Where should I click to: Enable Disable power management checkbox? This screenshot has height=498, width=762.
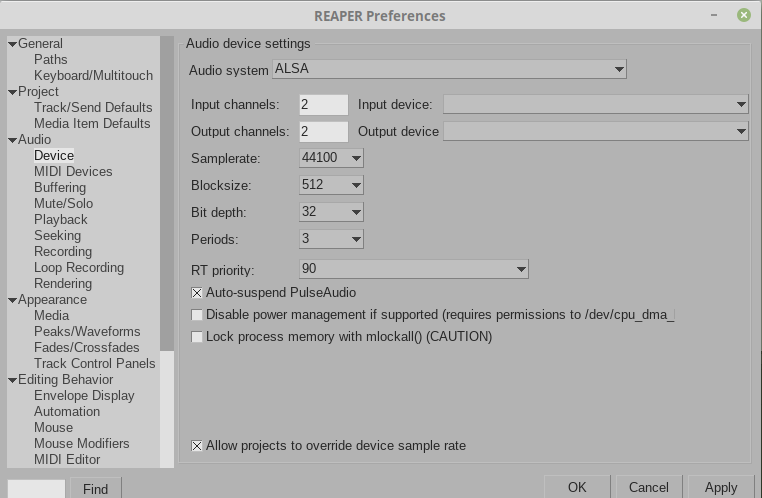(x=197, y=315)
